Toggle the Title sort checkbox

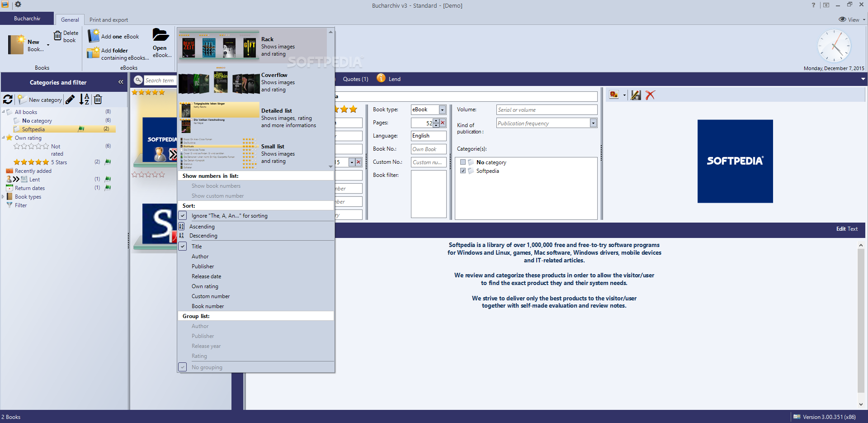(x=183, y=246)
